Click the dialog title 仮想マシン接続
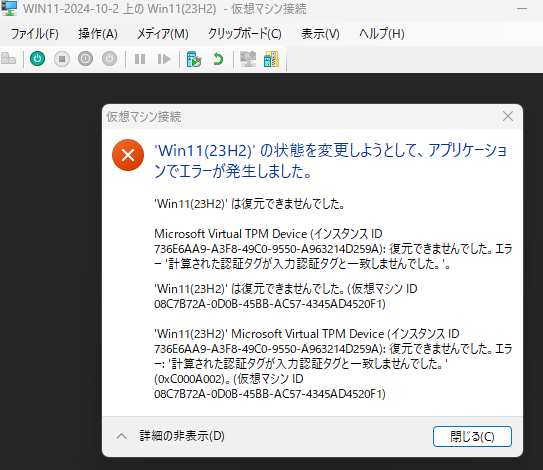543x470 pixels. click(144, 117)
